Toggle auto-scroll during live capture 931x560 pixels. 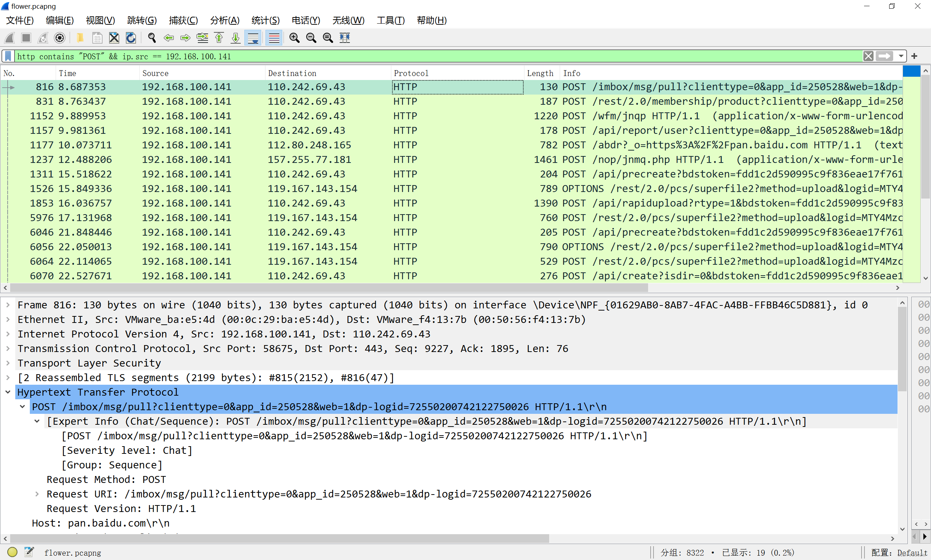point(253,38)
